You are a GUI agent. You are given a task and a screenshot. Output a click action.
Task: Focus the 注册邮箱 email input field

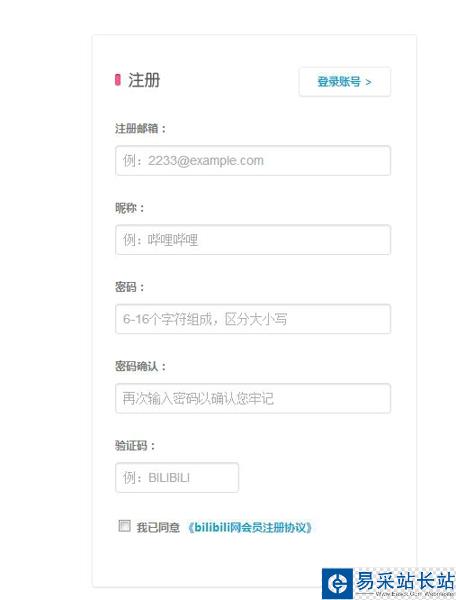[x=253, y=161]
